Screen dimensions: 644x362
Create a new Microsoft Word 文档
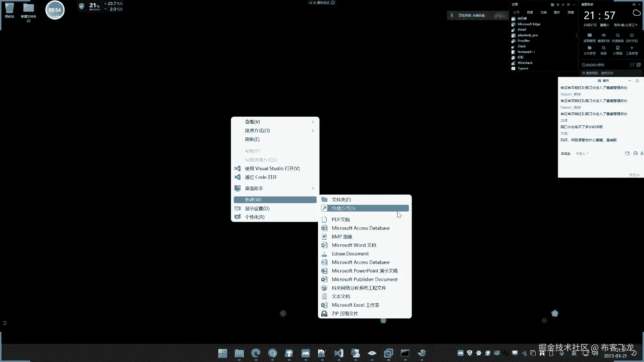(x=354, y=245)
